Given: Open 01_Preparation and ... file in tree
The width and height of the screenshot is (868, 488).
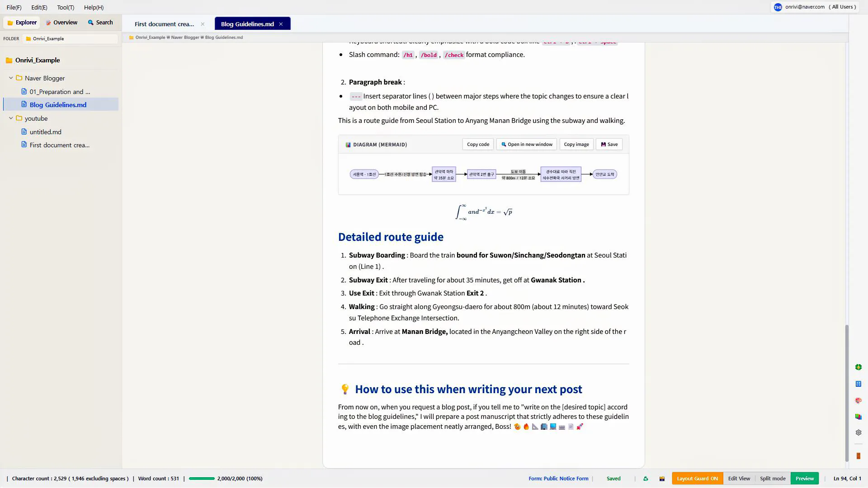Looking at the screenshot, I should (60, 92).
